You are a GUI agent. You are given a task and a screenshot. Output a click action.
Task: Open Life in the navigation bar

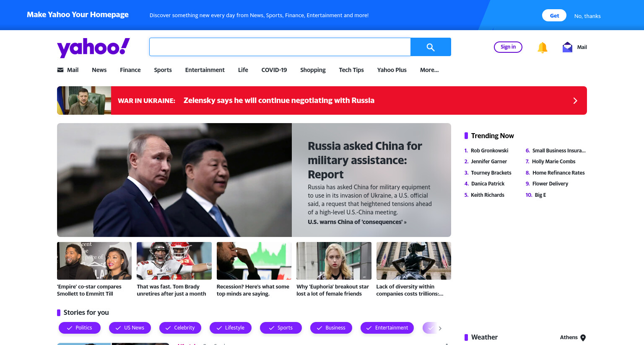[243, 70]
